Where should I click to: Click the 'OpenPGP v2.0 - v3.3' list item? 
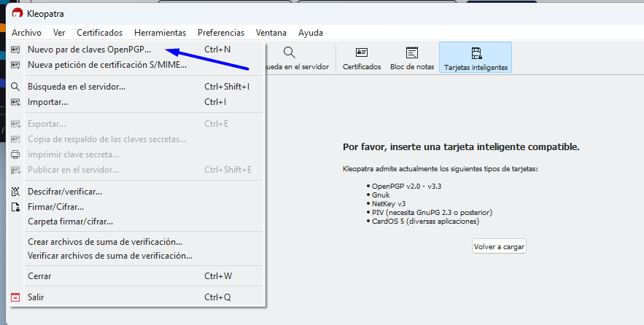click(x=407, y=187)
